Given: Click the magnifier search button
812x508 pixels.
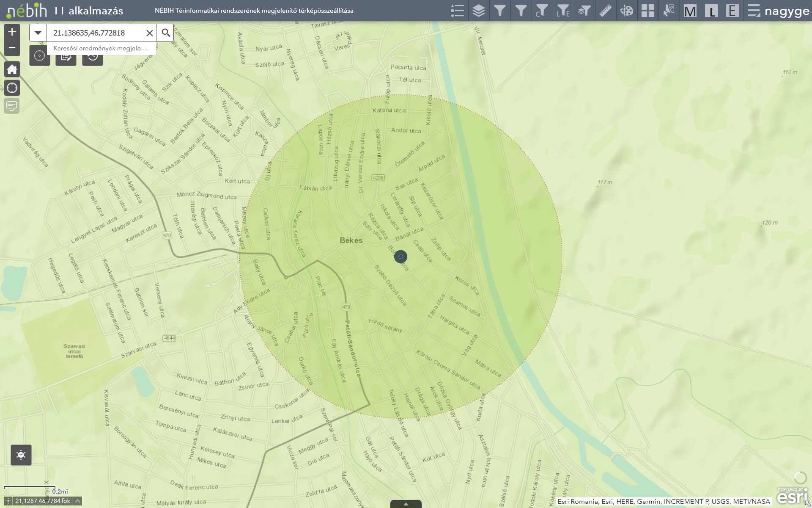Looking at the screenshot, I should point(166,33).
